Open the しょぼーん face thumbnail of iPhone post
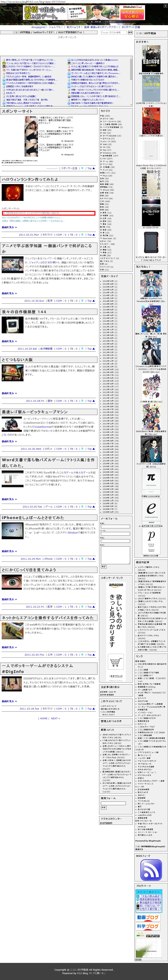Viewport: 168px width, 980px height. pos(12,531)
